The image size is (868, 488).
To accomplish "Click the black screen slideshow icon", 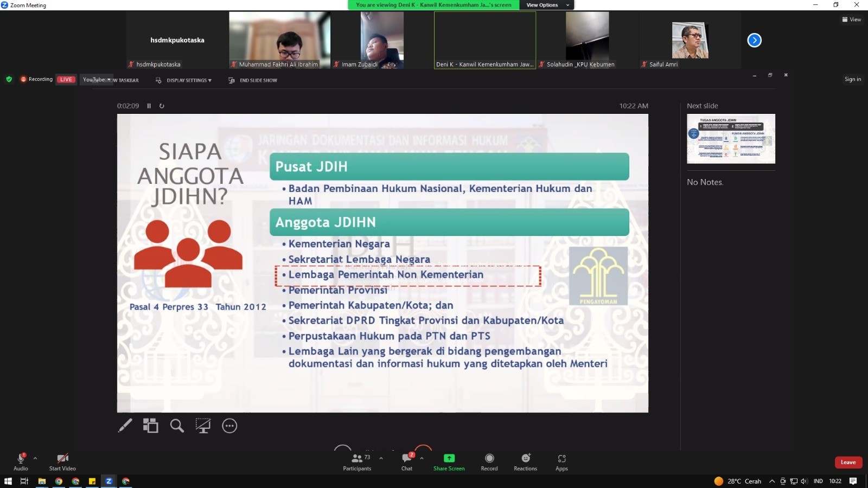I will [x=203, y=426].
